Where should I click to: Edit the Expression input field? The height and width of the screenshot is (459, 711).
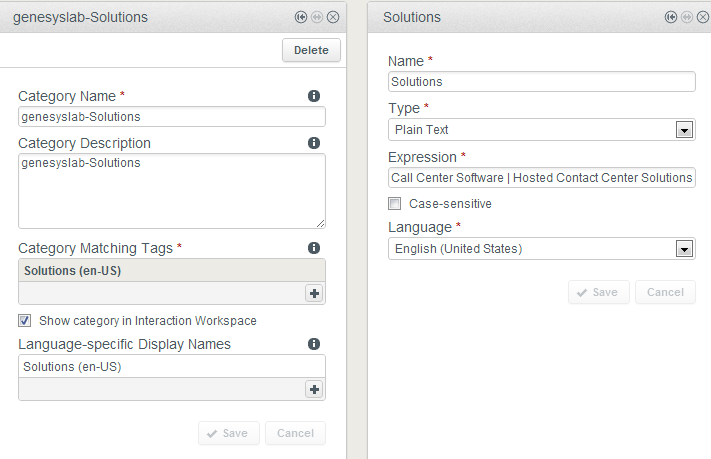541,177
